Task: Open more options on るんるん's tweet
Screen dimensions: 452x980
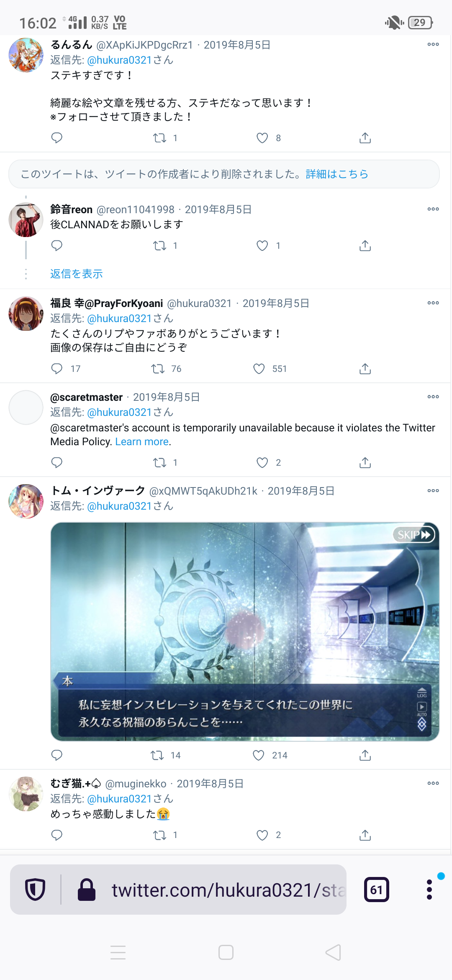Action: point(433,44)
